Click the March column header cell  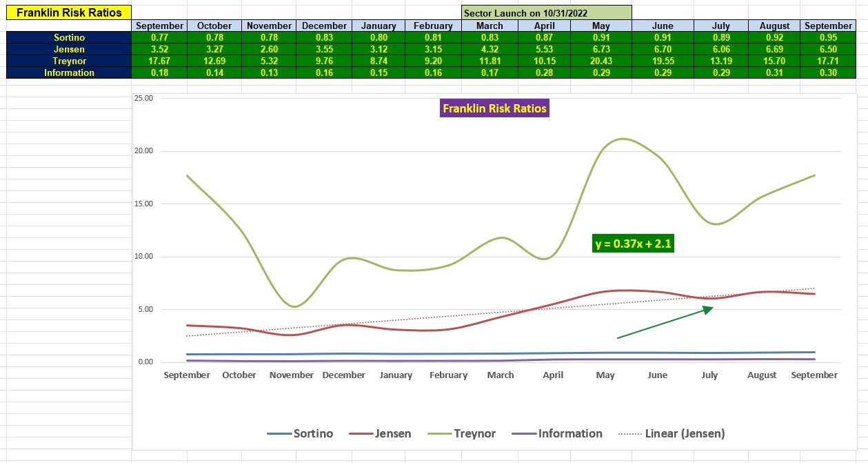pyautogui.click(x=489, y=26)
